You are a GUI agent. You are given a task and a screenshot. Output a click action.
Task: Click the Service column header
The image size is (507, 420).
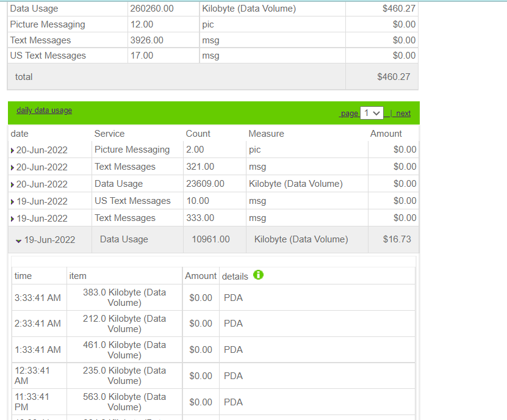tap(109, 134)
